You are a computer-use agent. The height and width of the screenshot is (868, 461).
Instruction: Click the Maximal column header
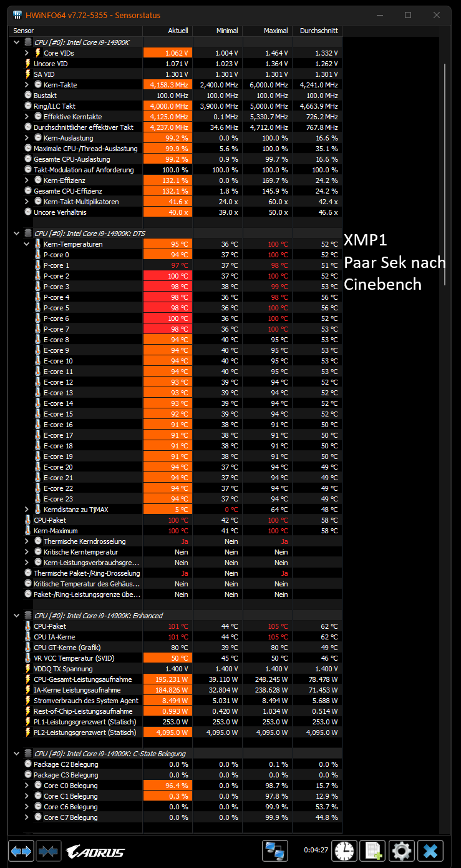pyautogui.click(x=268, y=31)
